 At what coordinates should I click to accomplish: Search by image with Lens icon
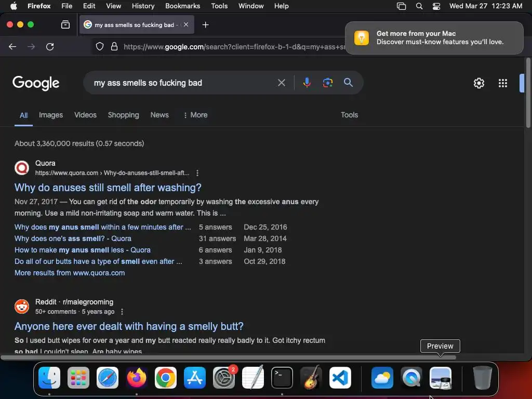(x=327, y=83)
